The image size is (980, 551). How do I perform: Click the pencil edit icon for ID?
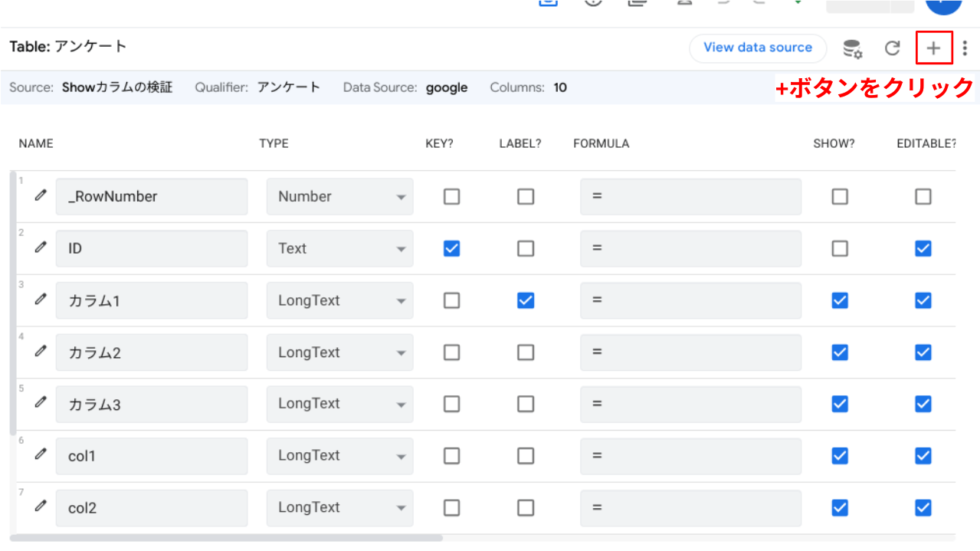pyautogui.click(x=41, y=248)
